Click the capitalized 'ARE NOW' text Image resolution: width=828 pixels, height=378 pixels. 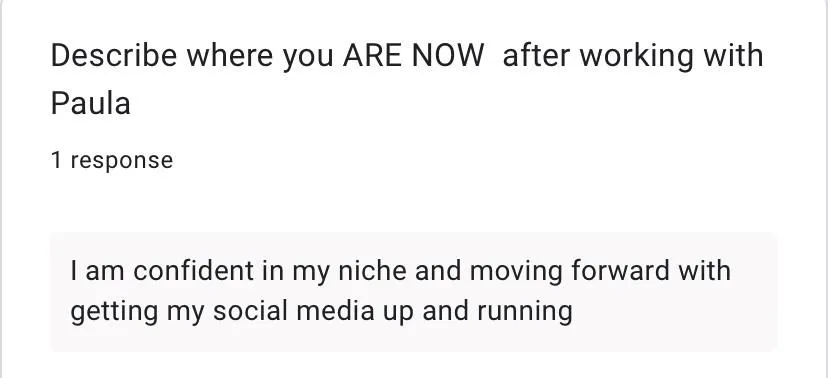coord(413,55)
